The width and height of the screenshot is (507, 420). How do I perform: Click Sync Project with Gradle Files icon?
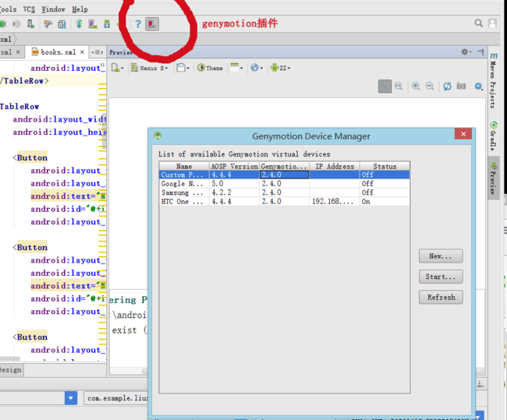[79, 24]
